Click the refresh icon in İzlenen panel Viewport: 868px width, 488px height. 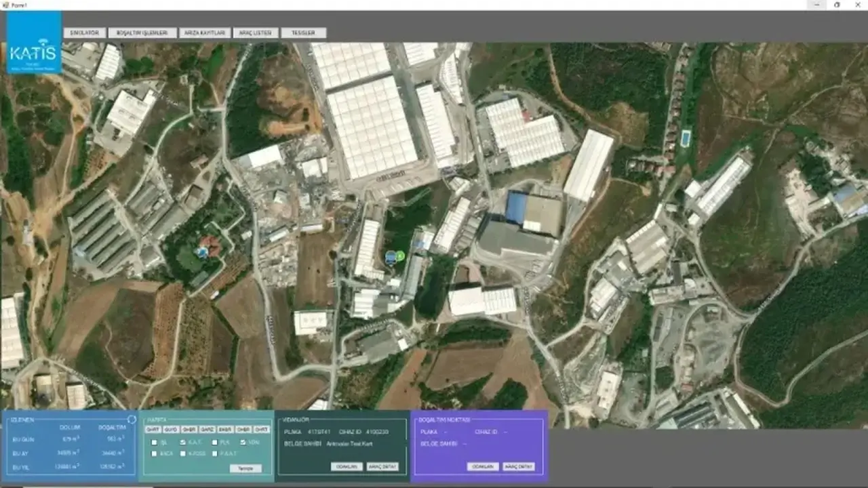pos(132,420)
